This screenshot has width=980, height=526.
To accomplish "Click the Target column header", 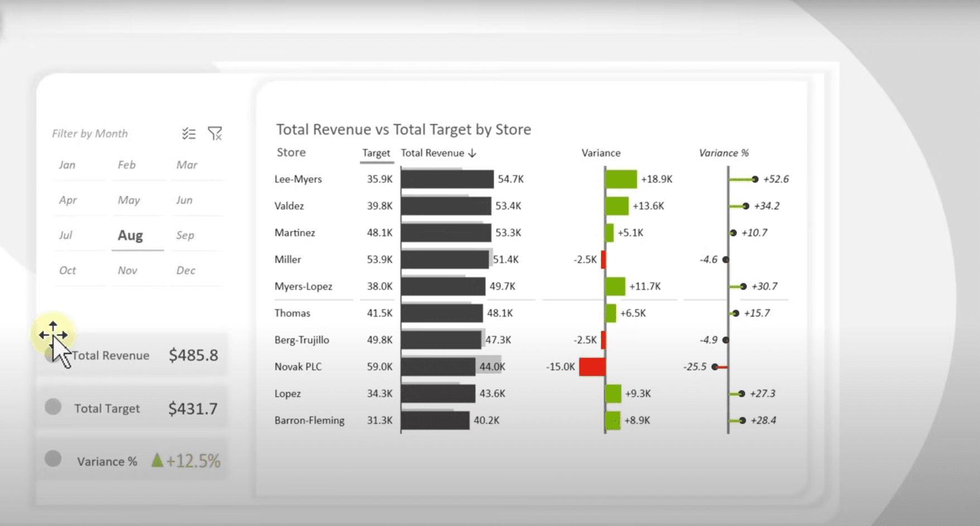I will click(x=376, y=153).
